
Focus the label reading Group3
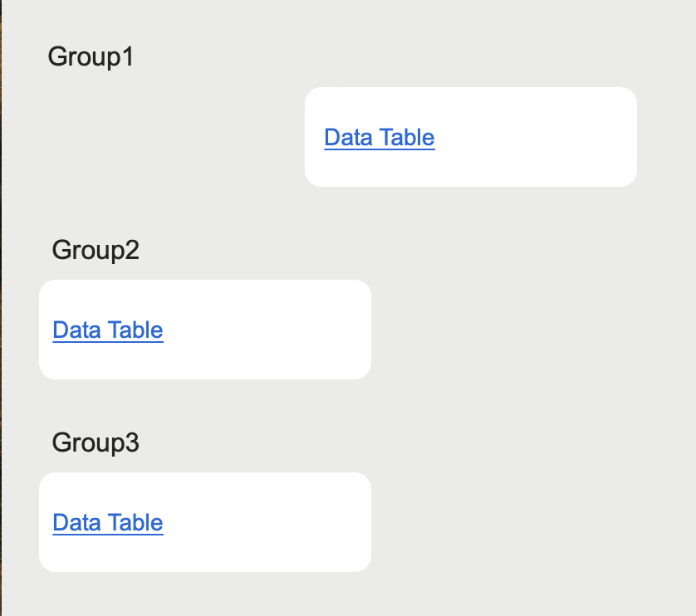click(96, 442)
